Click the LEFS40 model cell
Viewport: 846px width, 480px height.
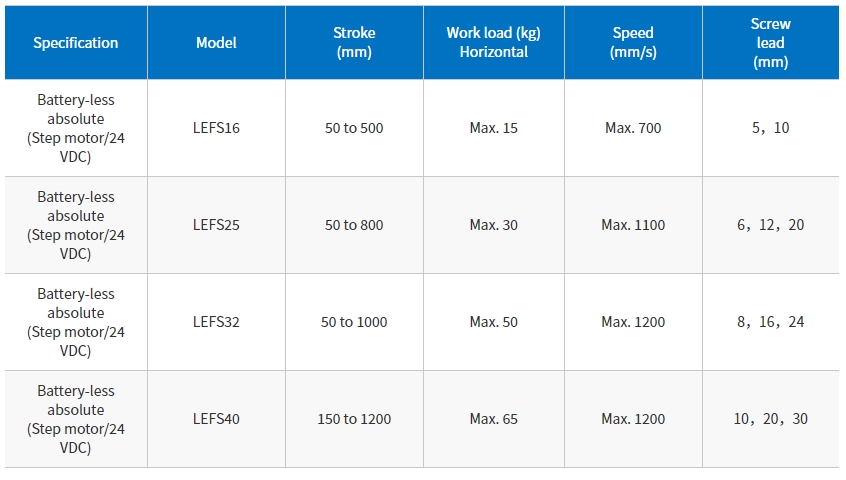216,419
